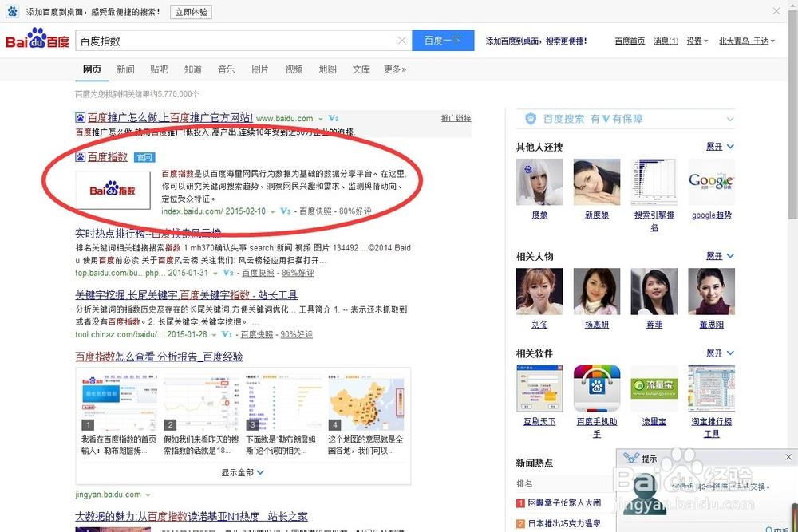
Task: Click 互刷天下 software icon
Action: pos(539,388)
